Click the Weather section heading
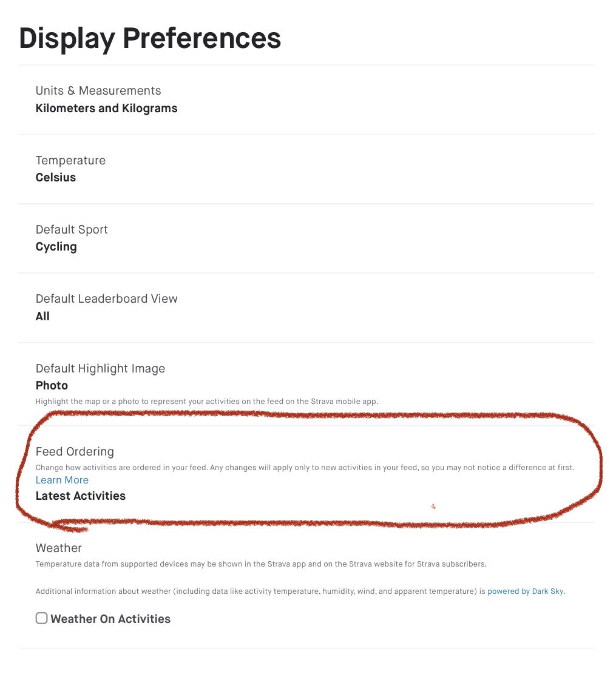This screenshot has width=616, height=697. (58, 548)
